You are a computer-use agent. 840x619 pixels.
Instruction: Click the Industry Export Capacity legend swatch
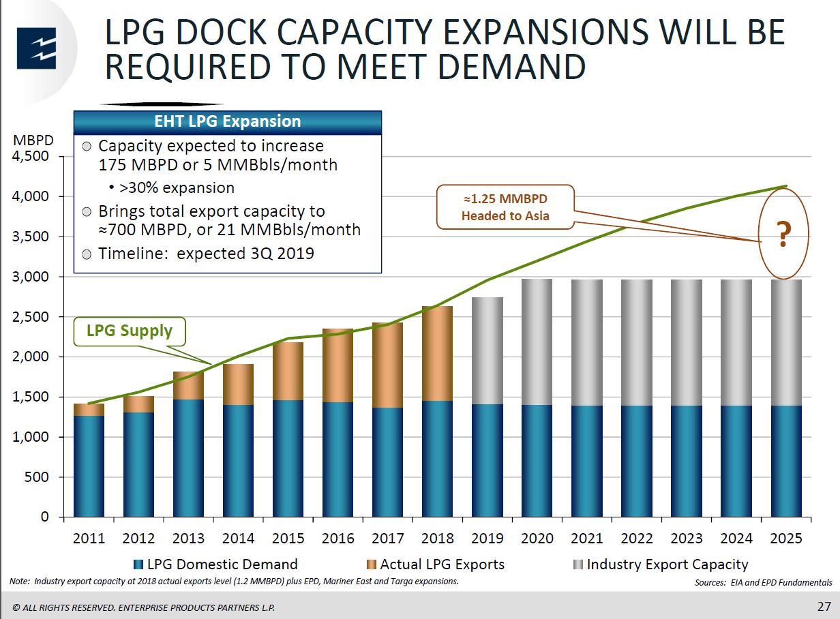[x=578, y=564]
